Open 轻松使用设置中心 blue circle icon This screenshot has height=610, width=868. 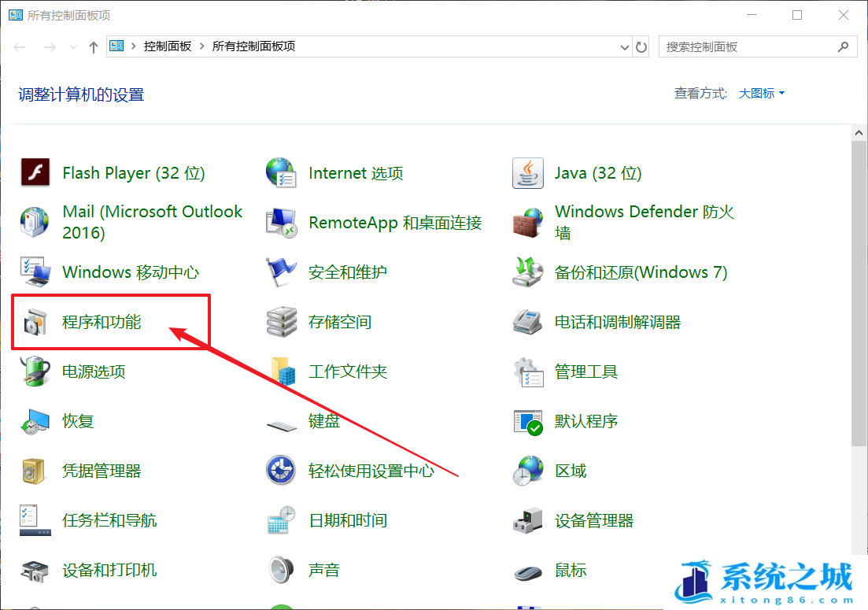click(x=281, y=471)
